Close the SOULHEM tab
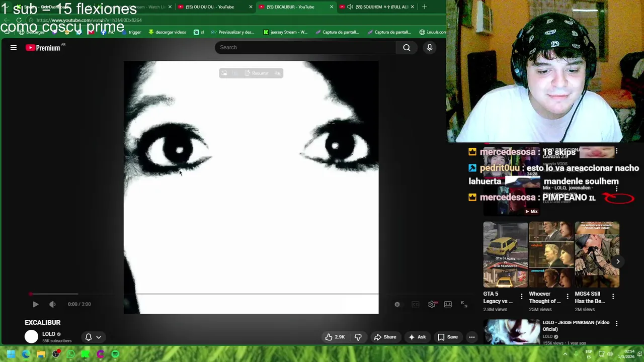 (x=413, y=7)
